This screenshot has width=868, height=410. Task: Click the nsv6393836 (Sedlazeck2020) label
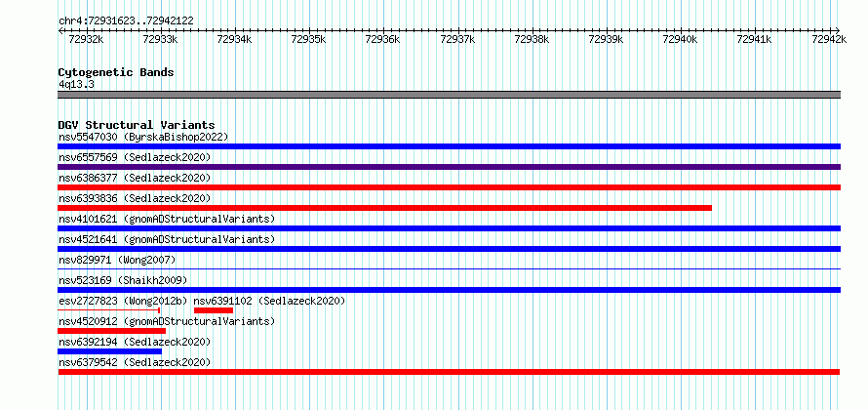[x=135, y=198]
